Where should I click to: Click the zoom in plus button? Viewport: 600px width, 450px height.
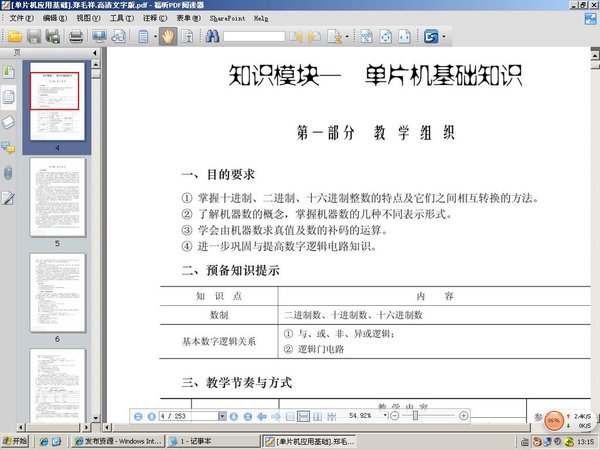[463, 416]
